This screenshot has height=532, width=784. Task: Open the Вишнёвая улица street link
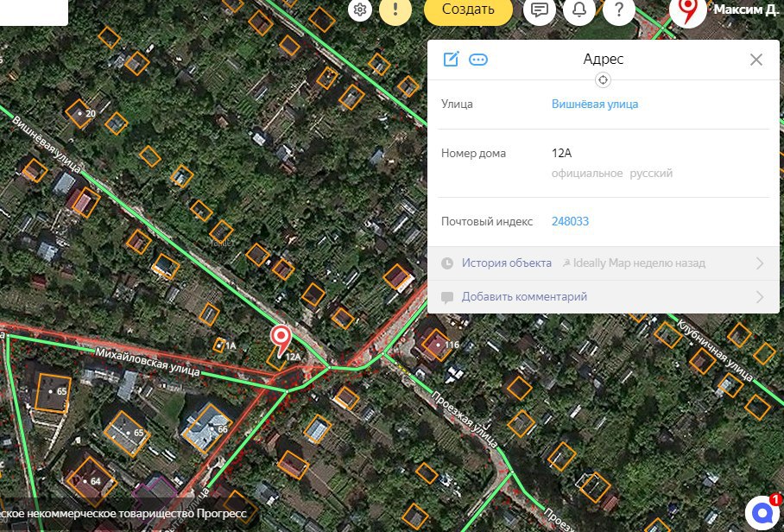(595, 104)
